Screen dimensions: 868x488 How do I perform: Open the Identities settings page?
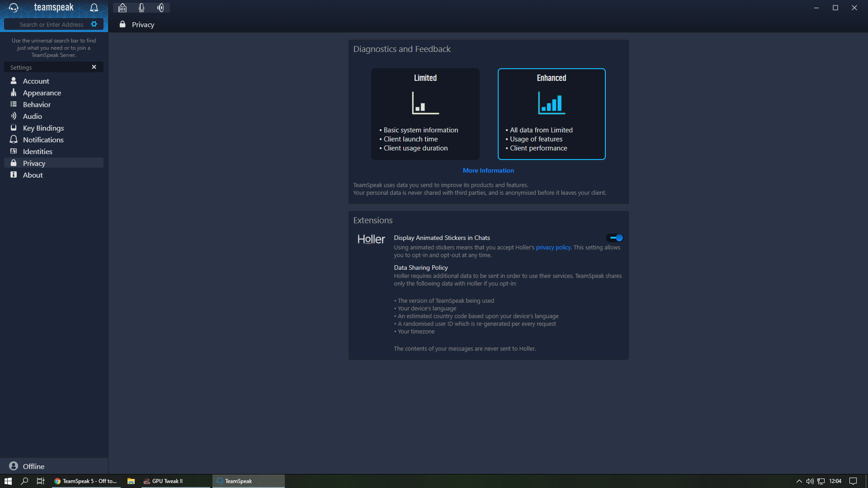(x=38, y=151)
